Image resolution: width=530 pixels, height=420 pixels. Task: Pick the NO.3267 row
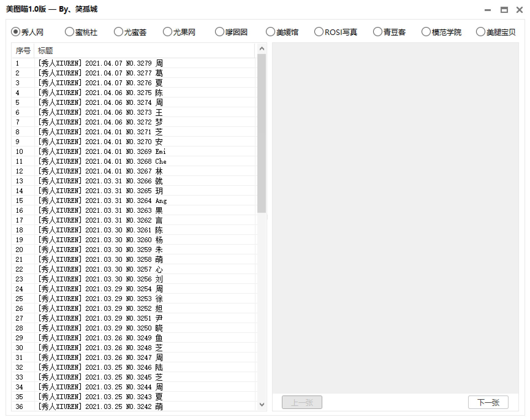(134, 171)
